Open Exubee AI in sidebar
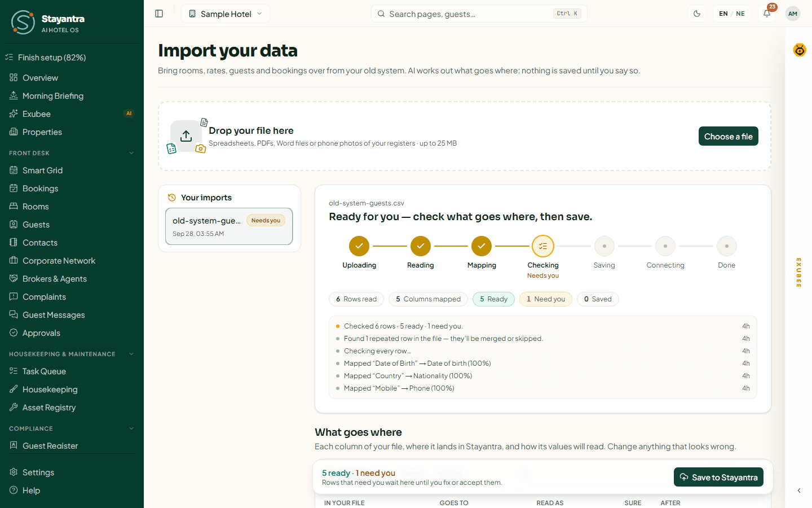812x508 pixels. (72, 114)
